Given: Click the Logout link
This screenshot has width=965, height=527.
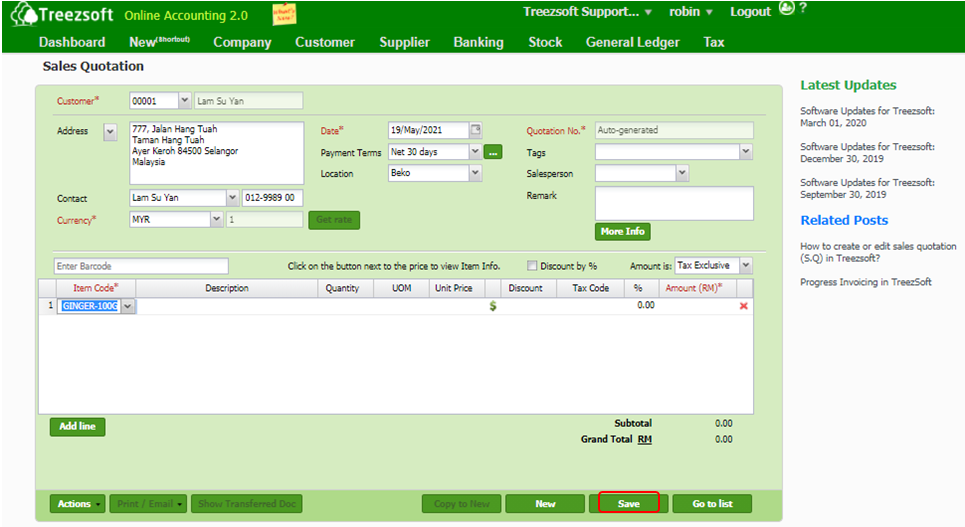Looking at the screenshot, I should [x=750, y=12].
